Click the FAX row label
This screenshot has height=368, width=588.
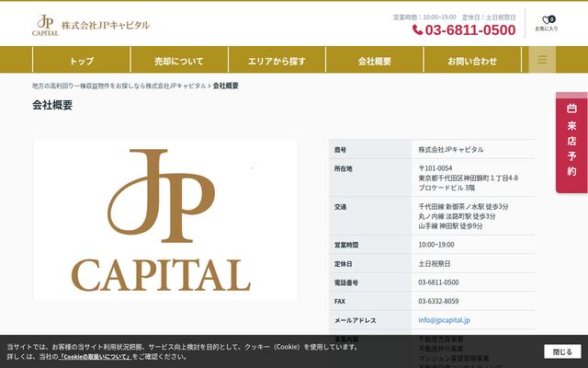(339, 302)
